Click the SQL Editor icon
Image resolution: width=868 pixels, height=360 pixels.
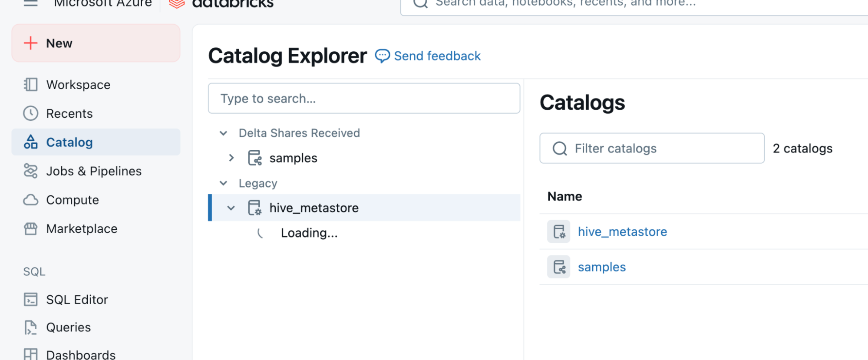pos(30,300)
